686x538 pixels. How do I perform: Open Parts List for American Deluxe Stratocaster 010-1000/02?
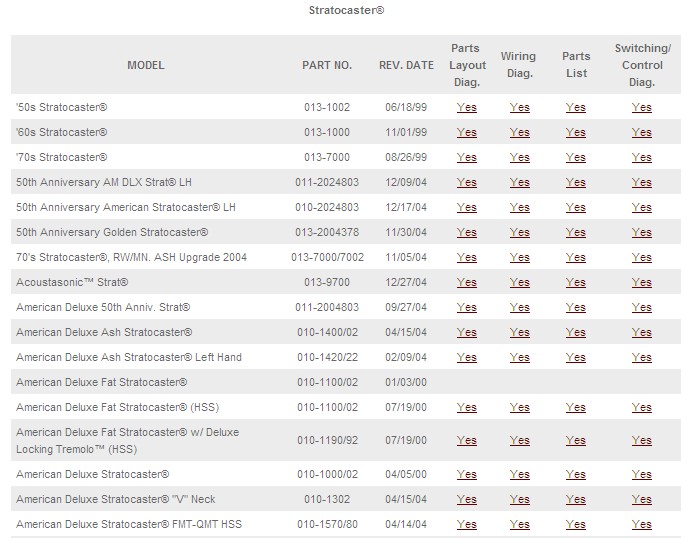point(575,474)
